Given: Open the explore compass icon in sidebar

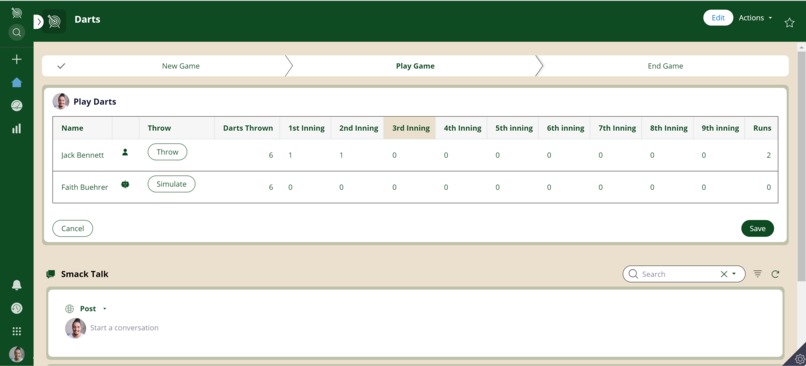Looking at the screenshot, I should 16,106.
